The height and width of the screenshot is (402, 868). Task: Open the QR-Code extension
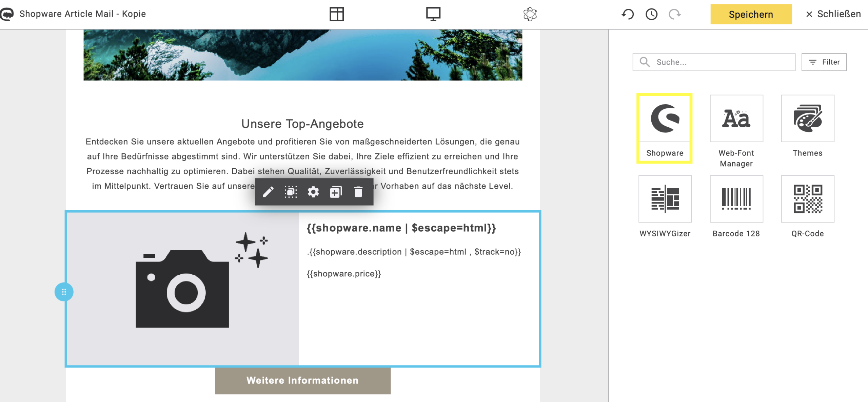point(807,207)
